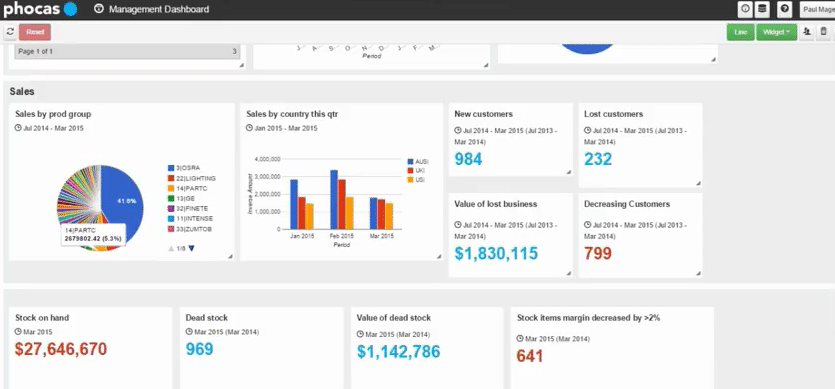Click the Value of lost business $1,830,115

[496, 253]
